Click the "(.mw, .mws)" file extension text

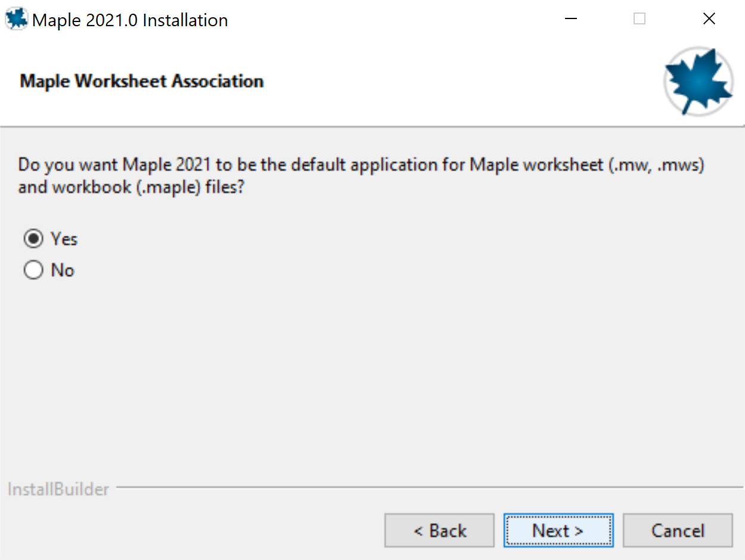656,164
